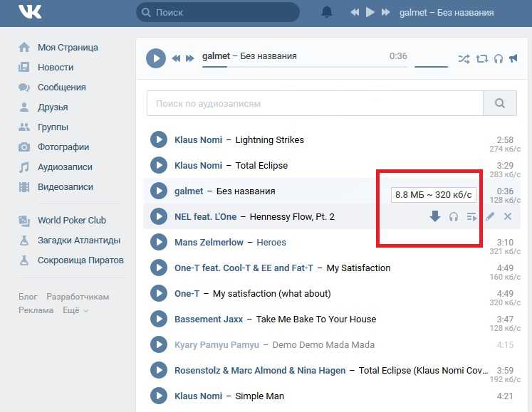Edit 'Hennessy Flow, Pt. 2' with pencil icon
This screenshot has width=532, height=412.
(x=489, y=216)
